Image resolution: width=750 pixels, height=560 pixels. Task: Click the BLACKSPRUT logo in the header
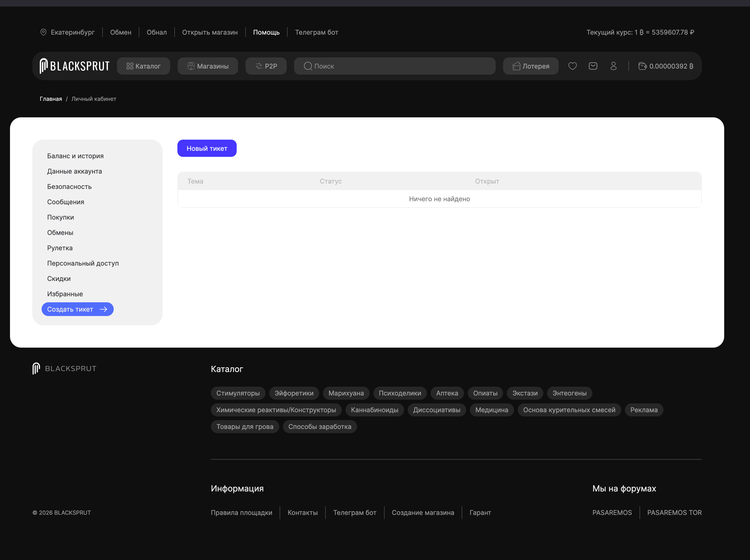tap(75, 66)
